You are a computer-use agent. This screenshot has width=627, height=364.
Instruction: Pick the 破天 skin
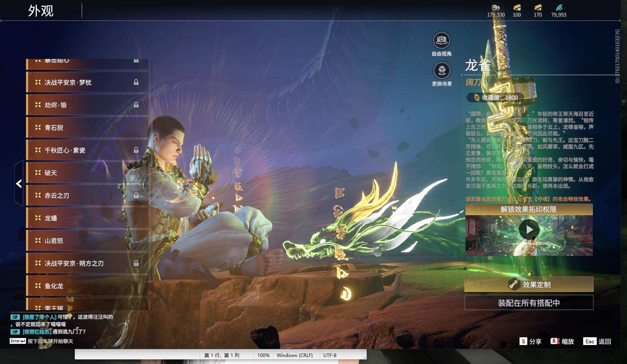tap(87, 173)
